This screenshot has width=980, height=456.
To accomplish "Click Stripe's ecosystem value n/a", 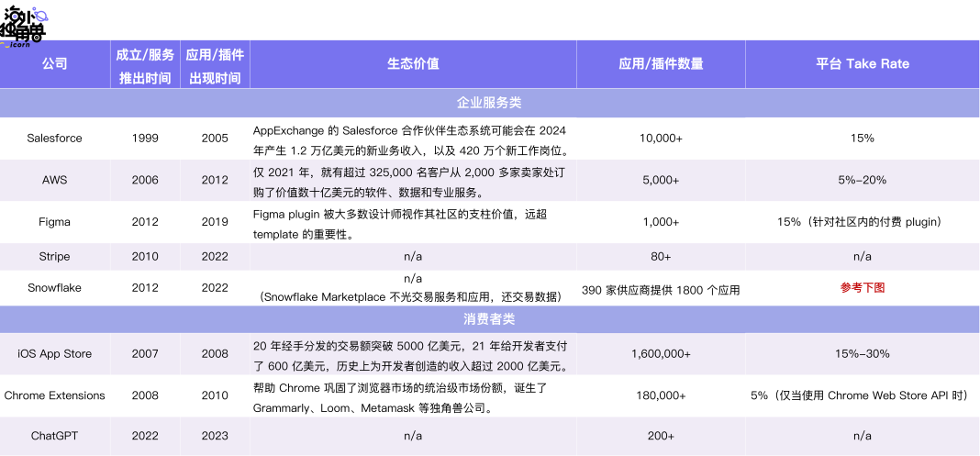I will 413,257.
